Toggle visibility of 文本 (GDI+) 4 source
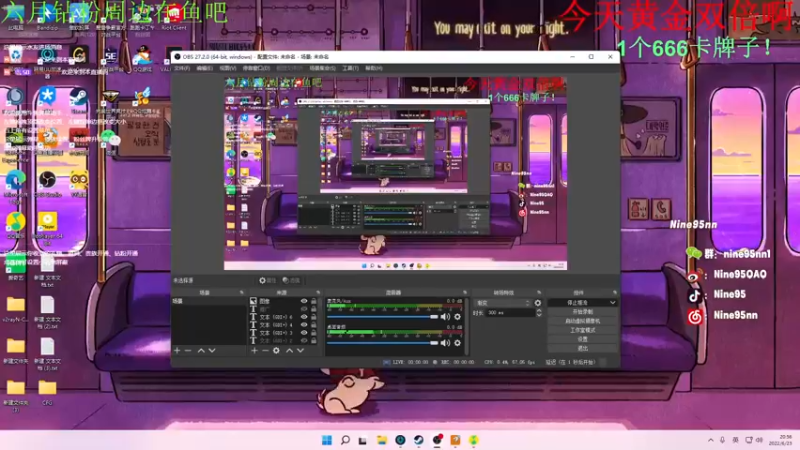 coord(304,324)
